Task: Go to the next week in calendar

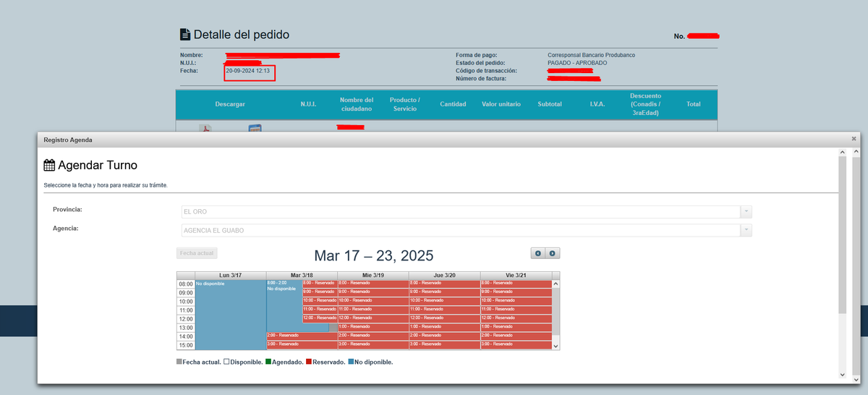Action: pos(553,253)
